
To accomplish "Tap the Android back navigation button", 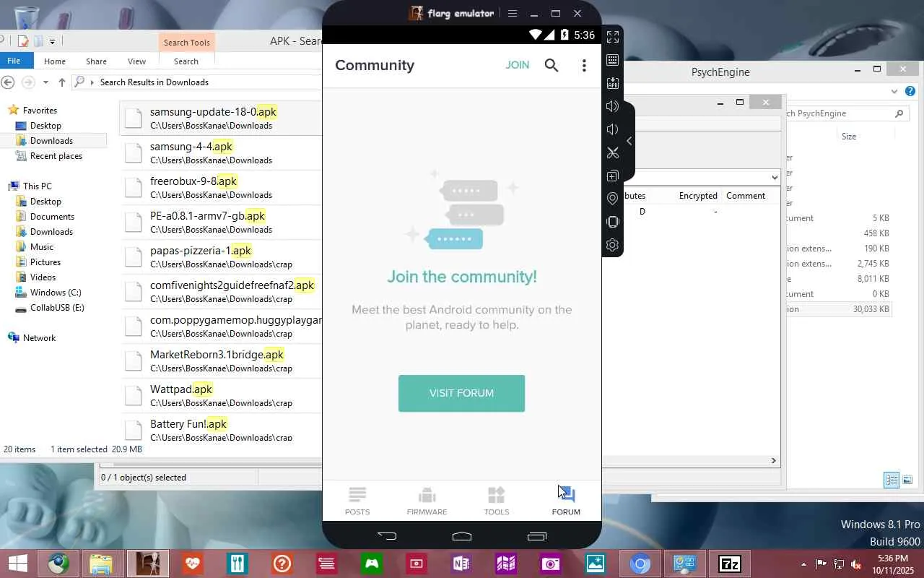I will [387, 536].
